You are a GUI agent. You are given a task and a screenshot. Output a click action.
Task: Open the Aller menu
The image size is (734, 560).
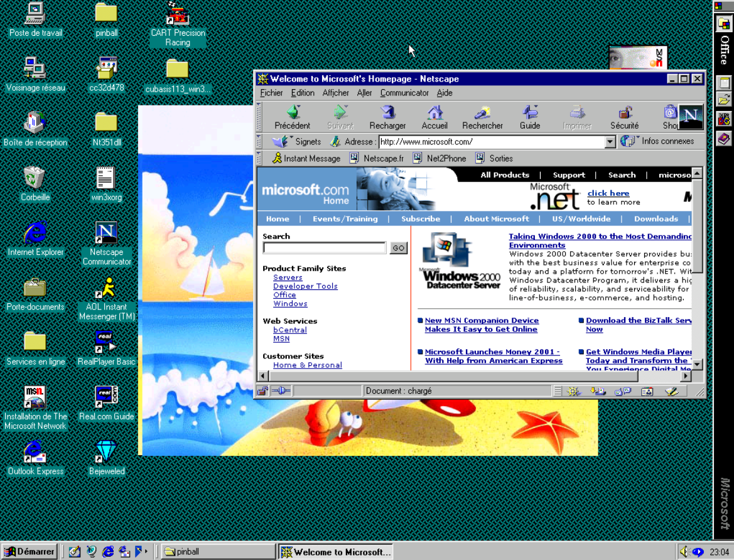364,93
